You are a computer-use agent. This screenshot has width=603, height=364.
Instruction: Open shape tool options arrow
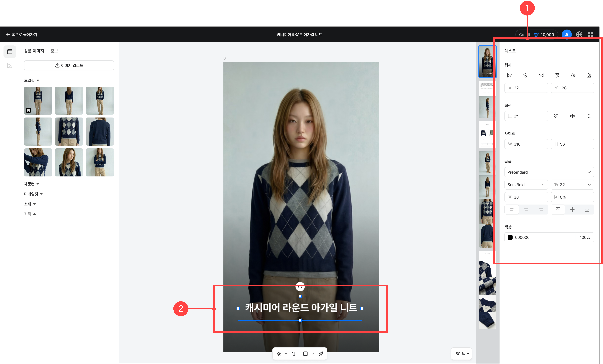click(x=313, y=353)
